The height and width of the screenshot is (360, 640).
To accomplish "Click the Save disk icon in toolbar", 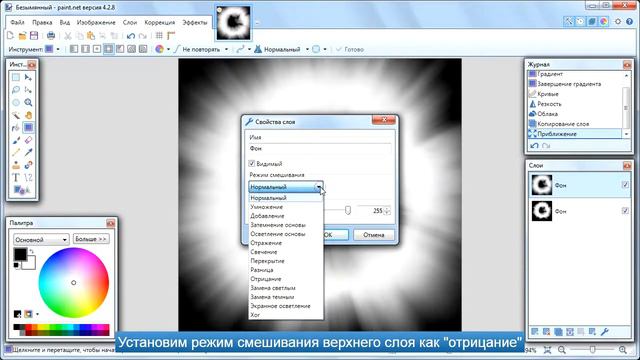I will pos(34,36).
